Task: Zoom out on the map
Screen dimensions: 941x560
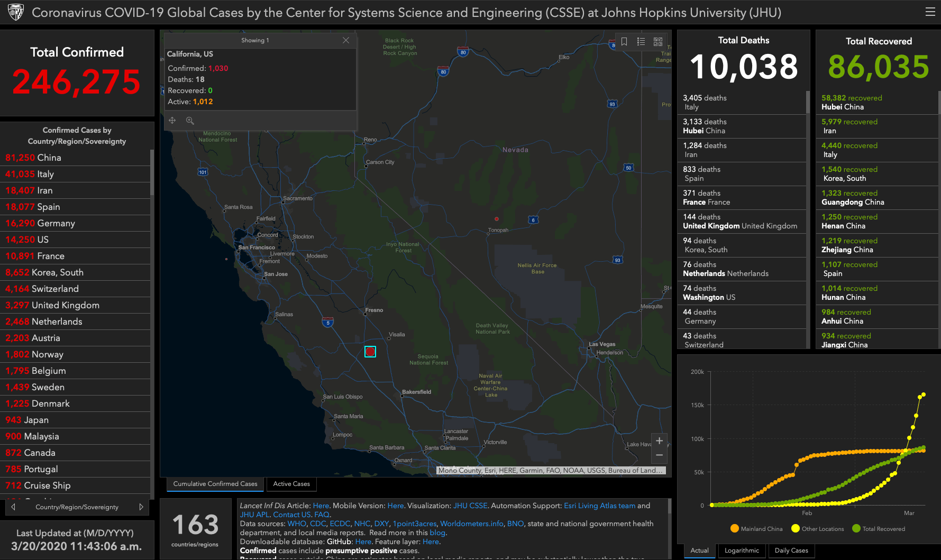Action: coord(659,455)
